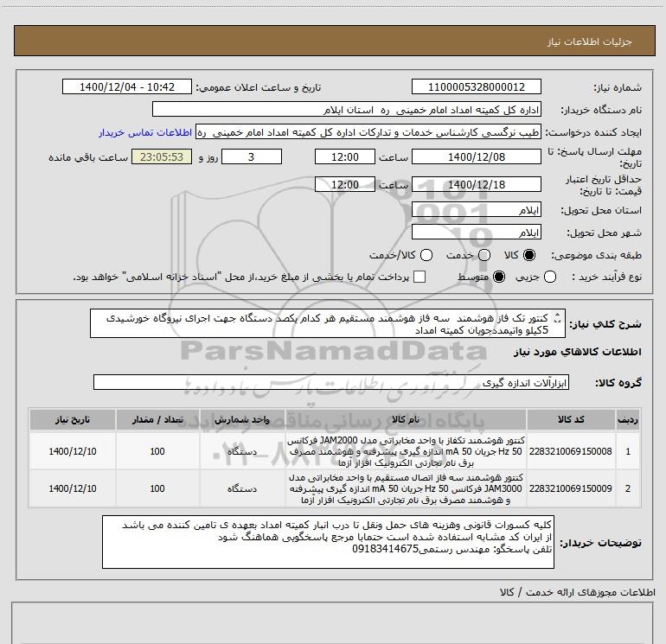Screen dimensions: 666x644
Task: Click the announcement date field 1400/12/04 - 10:42
Action: tap(127, 87)
